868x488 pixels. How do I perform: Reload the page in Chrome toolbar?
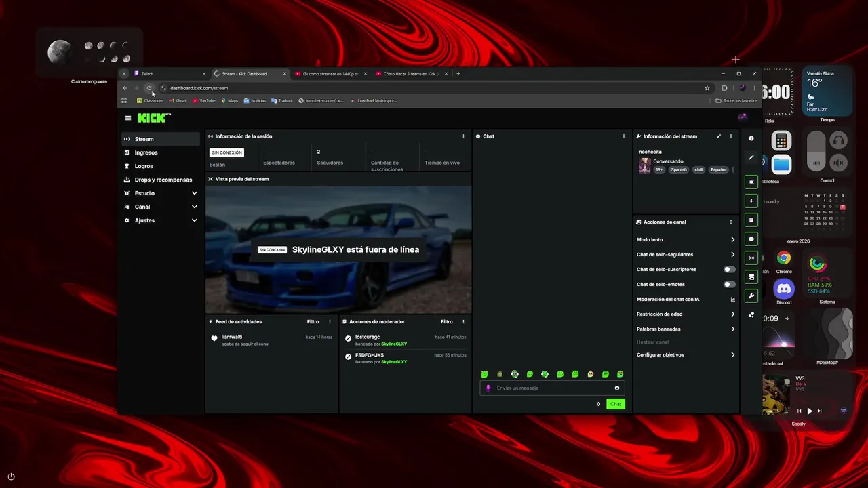(x=149, y=88)
